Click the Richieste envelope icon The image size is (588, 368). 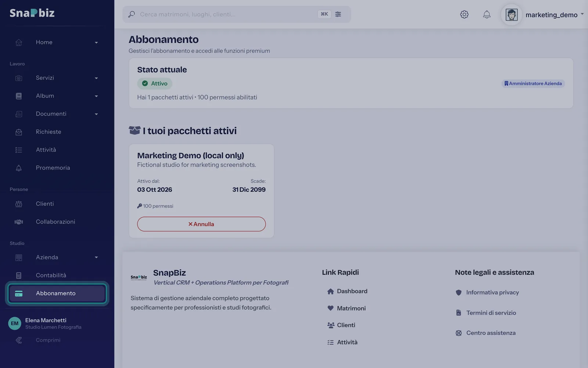19,132
